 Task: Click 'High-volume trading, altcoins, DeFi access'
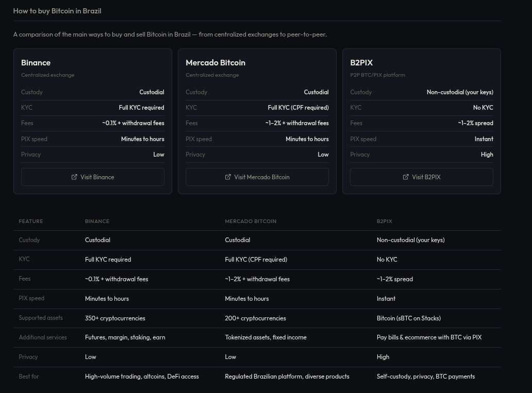coord(142,377)
